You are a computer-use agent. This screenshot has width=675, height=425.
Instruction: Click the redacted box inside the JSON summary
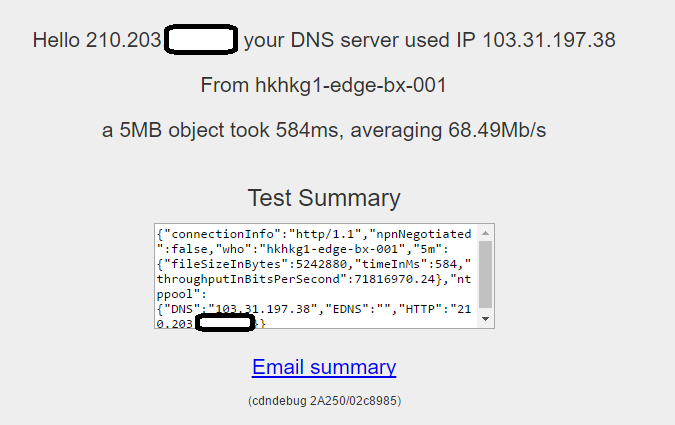225,323
